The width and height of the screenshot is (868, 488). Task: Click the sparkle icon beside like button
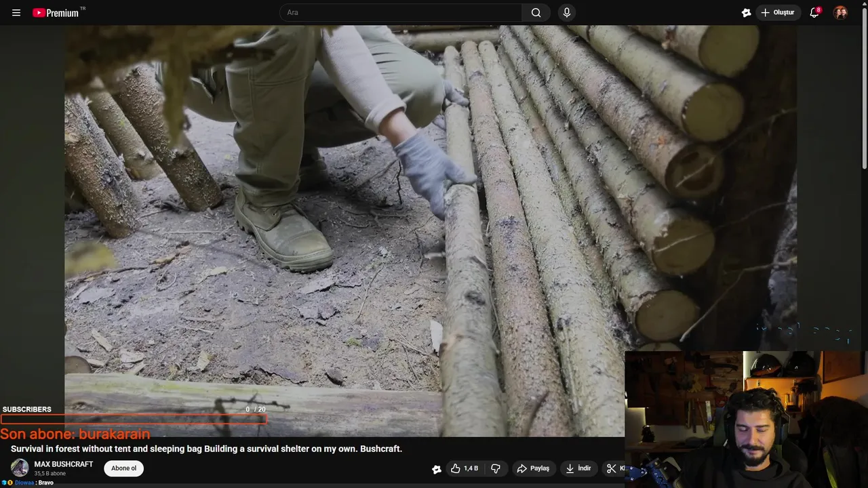coord(437,469)
